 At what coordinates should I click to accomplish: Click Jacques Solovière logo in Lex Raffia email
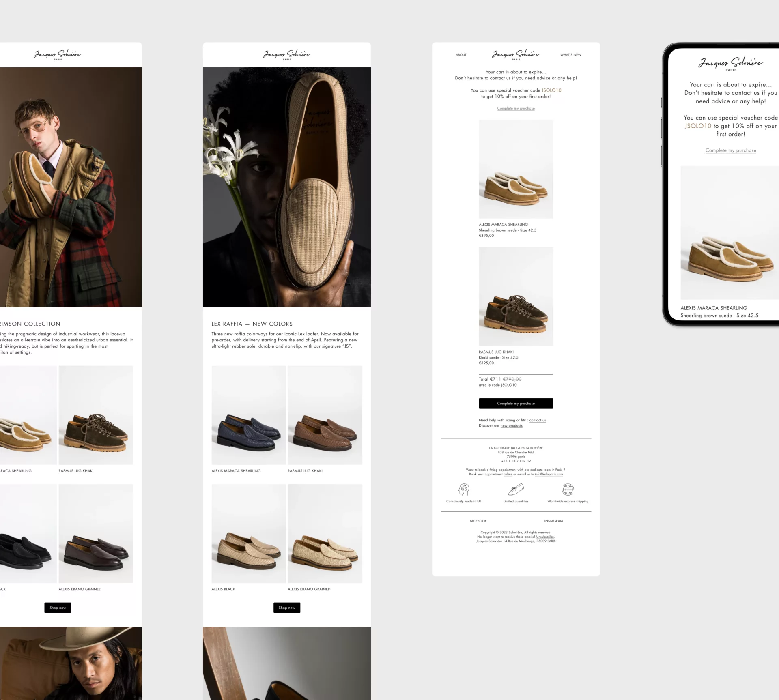pyautogui.click(x=287, y=55)
